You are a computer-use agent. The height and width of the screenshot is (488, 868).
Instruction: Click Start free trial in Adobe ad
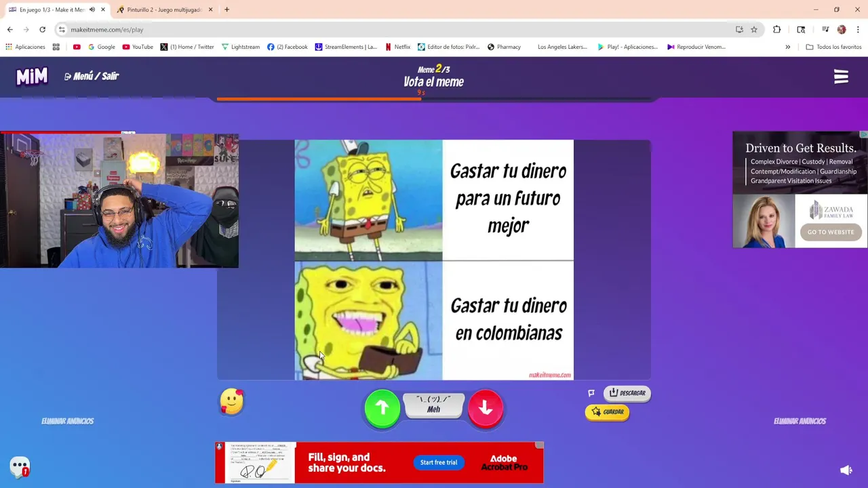coord(439,462)
